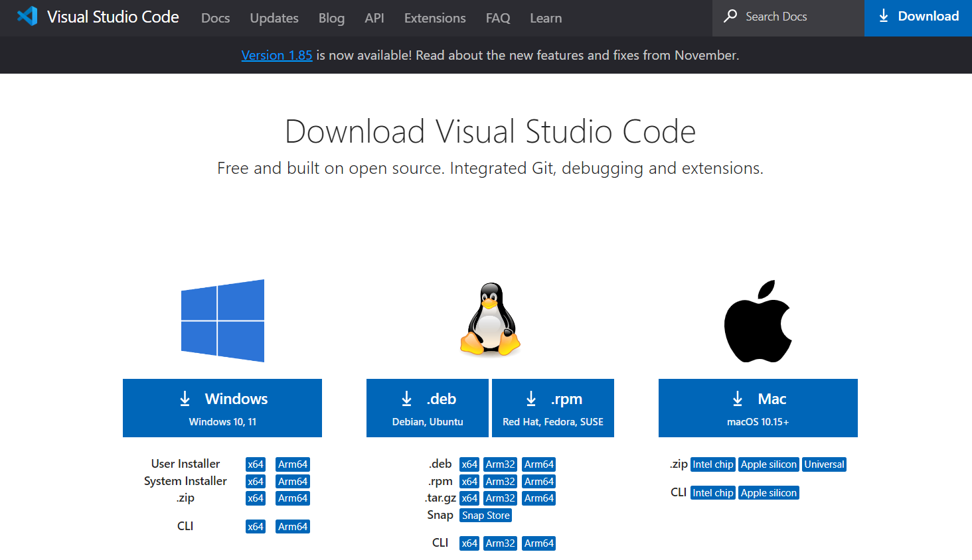Select x64 for Windows System Installer

point(256,482)
